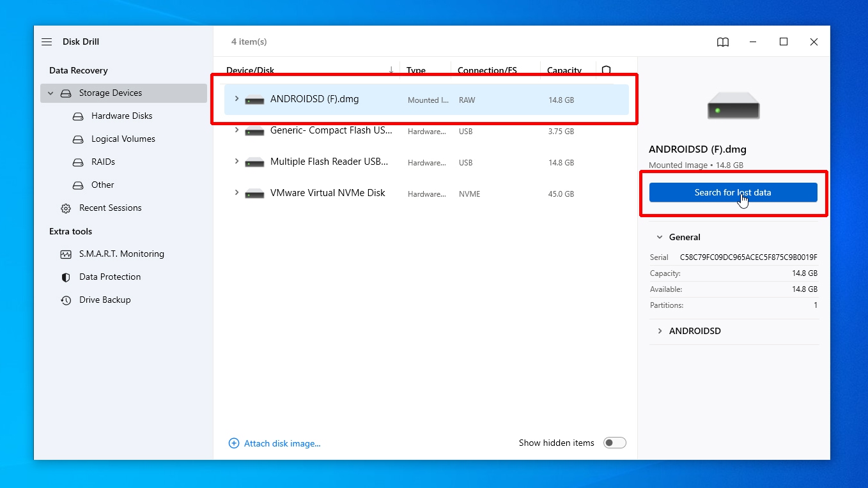Click the RAW file system cell

click(x=467, y=100)
